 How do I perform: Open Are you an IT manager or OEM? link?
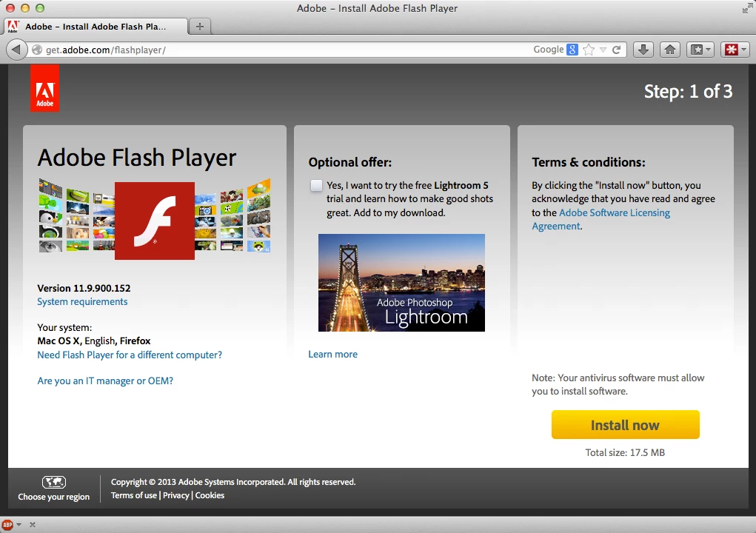point(105,381)
